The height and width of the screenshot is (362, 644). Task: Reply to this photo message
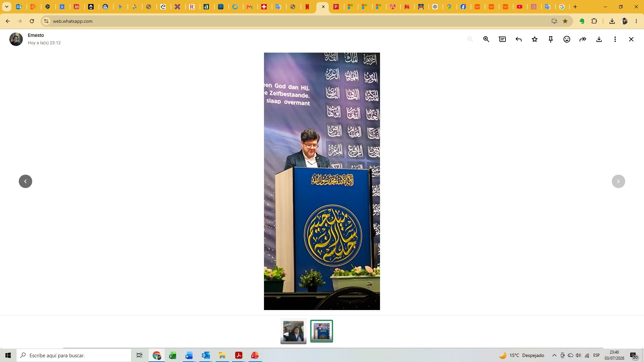click(x=519, y=39)
